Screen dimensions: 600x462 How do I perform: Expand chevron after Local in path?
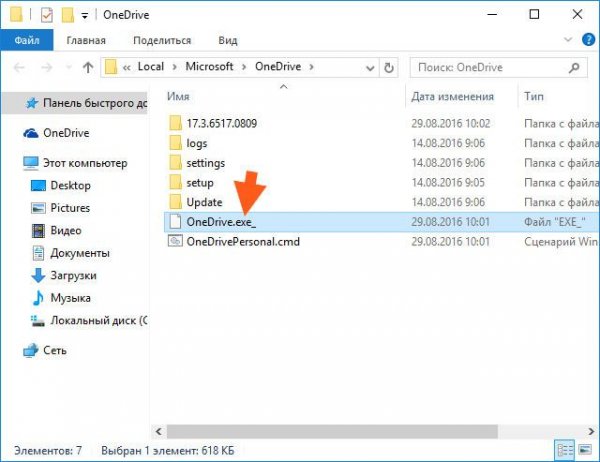pyautogui.click(x=175, y=67)
